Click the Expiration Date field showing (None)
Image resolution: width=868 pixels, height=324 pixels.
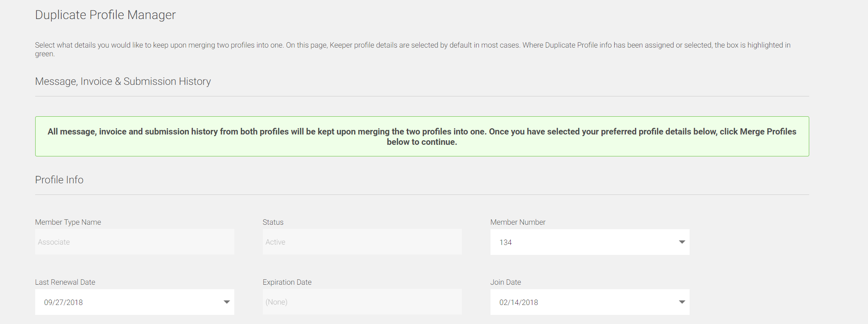[362, 302]
